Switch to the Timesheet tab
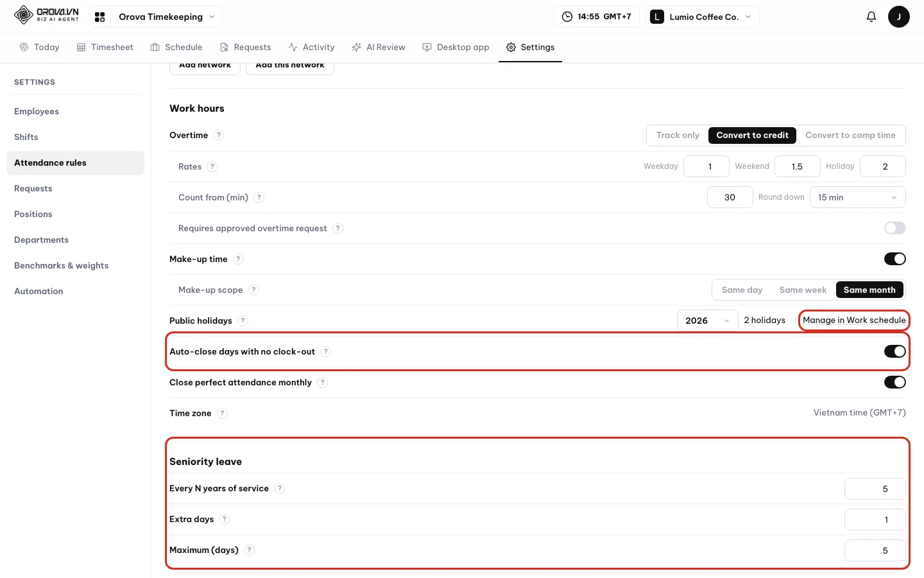The image size is (924, 578). click(x=105, y=47)
